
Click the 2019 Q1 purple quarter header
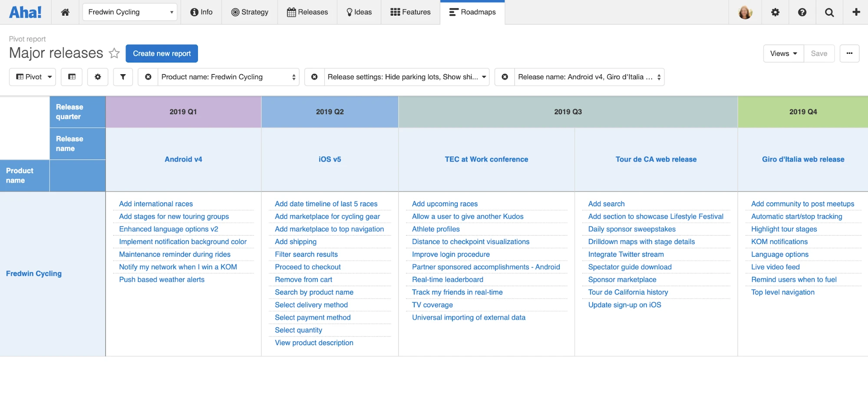point(183,112)
